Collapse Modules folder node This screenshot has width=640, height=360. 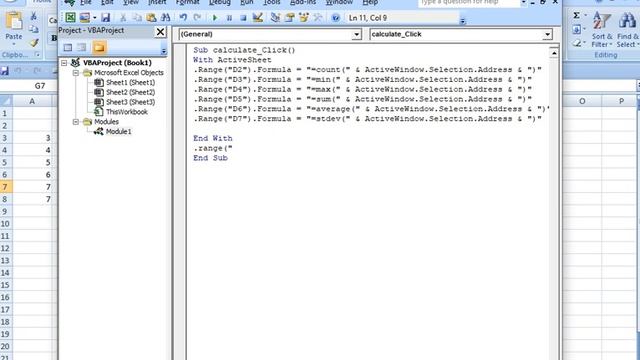[x=76, y=122]
